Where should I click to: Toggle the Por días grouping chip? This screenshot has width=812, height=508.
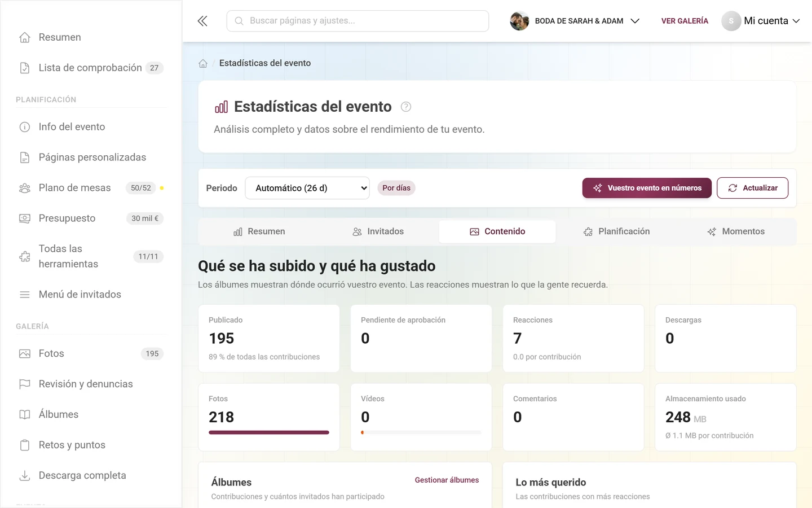[396, 188]
